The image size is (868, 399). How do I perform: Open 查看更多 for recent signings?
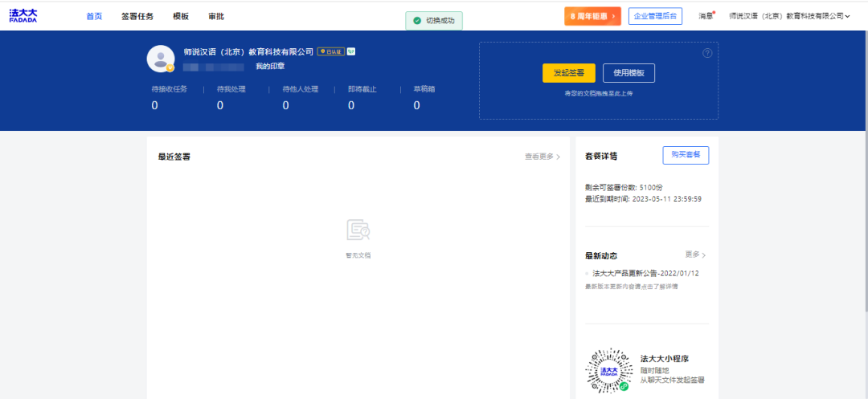pos(542,157)
